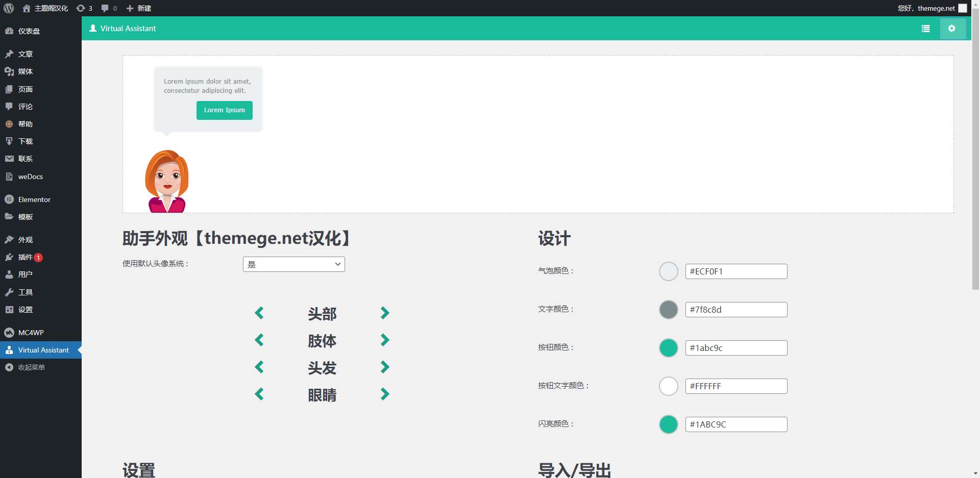Open the 设置 settings sidebar menu
This screenshot has width=980, height=478.
41,310
